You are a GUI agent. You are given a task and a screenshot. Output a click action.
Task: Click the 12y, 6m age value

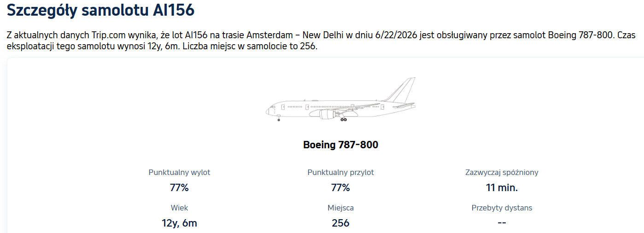(x=179, y=223)
